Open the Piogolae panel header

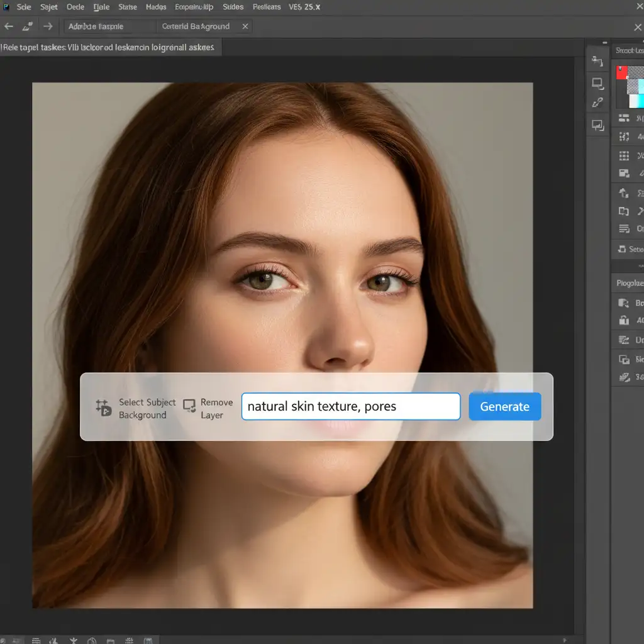(x=629, y=283)
